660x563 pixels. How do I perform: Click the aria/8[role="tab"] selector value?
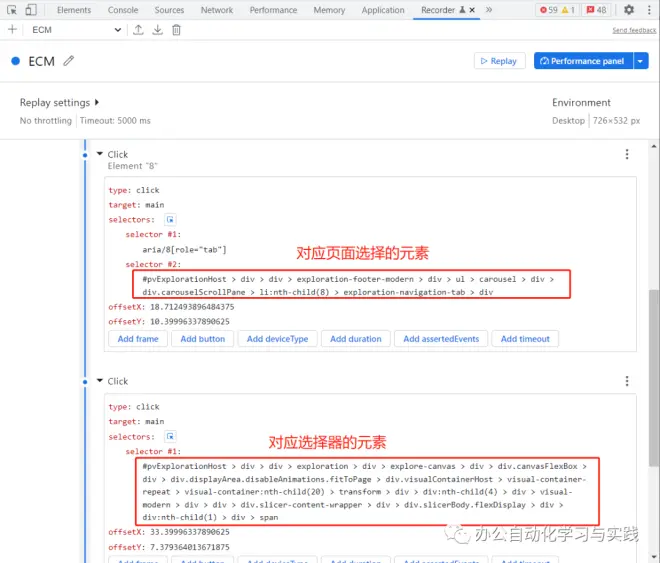[x=184, y=250]
